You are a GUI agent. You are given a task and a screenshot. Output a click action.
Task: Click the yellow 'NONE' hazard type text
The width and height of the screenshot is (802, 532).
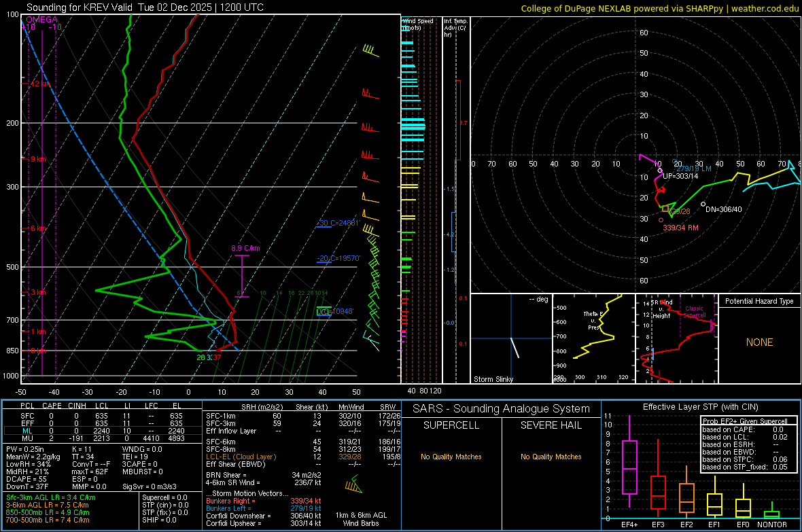[x=759, y=342]
